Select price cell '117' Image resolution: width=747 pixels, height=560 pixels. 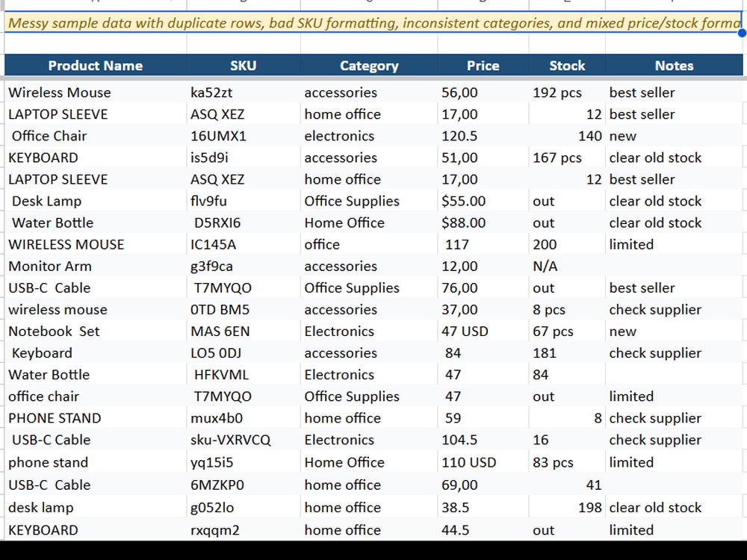(x=483, y=244)
